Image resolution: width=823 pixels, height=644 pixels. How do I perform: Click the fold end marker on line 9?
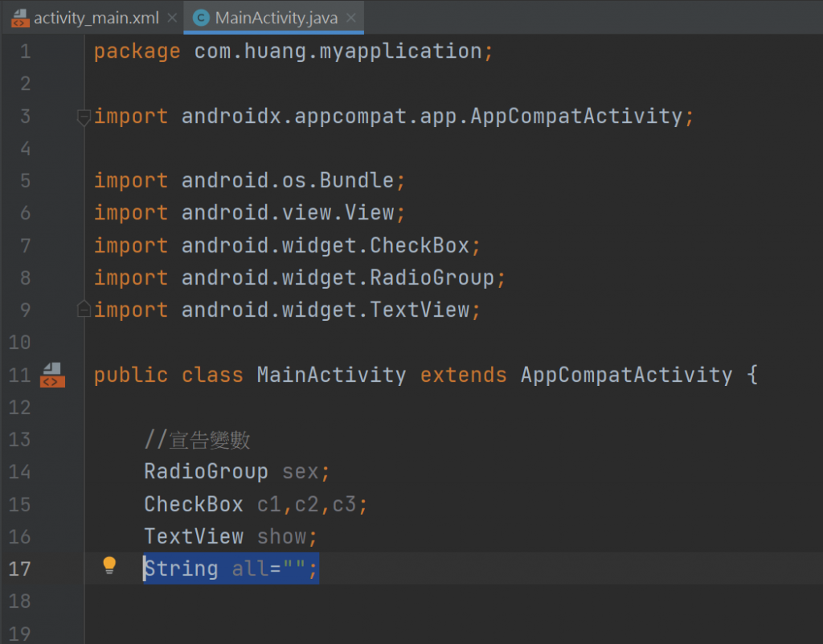pyautogui.click(x=84, y=310)
